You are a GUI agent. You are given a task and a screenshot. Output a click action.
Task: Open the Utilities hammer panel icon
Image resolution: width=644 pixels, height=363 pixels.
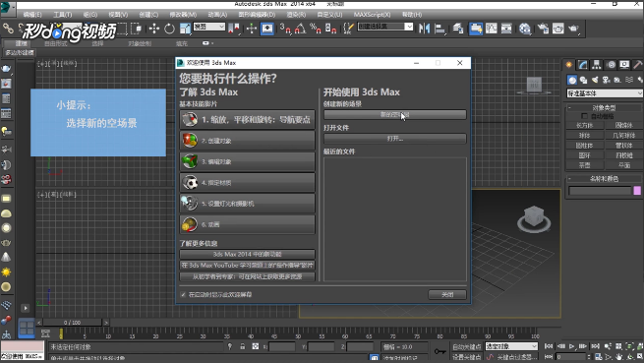638,65
